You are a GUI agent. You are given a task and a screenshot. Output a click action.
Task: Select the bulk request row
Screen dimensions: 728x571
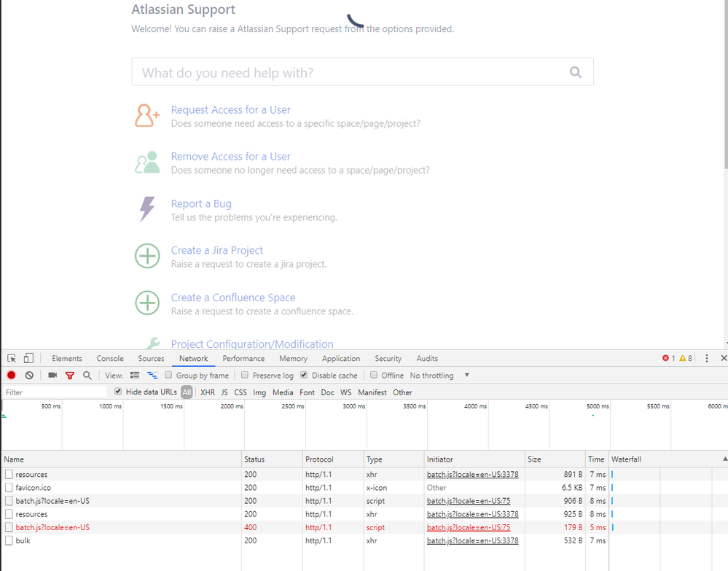click(x=364, y=540)
